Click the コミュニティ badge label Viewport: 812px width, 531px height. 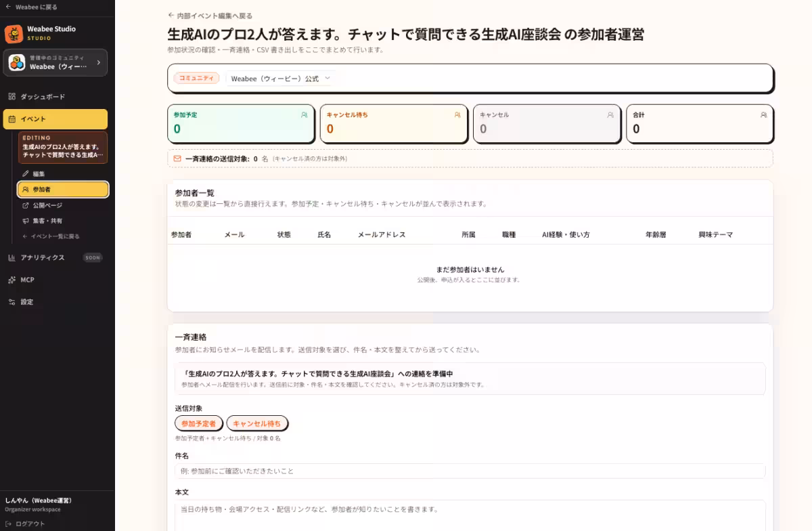point(196,79)
